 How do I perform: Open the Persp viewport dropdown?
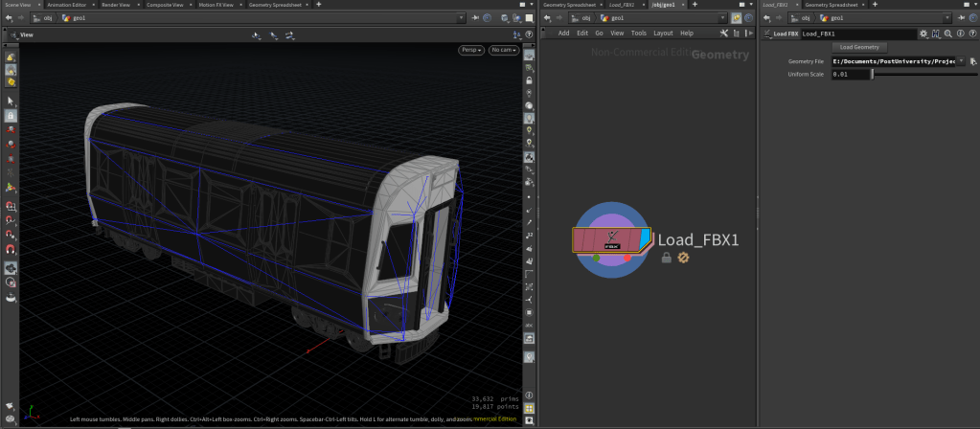click(470, 50)
